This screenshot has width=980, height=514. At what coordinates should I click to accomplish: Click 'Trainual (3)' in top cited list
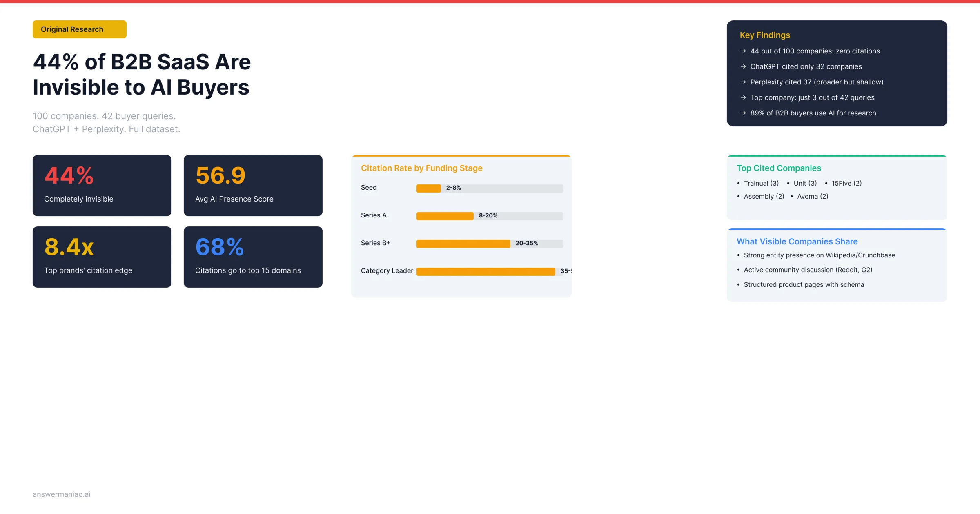pyautogui.click(x=761, y=184)
